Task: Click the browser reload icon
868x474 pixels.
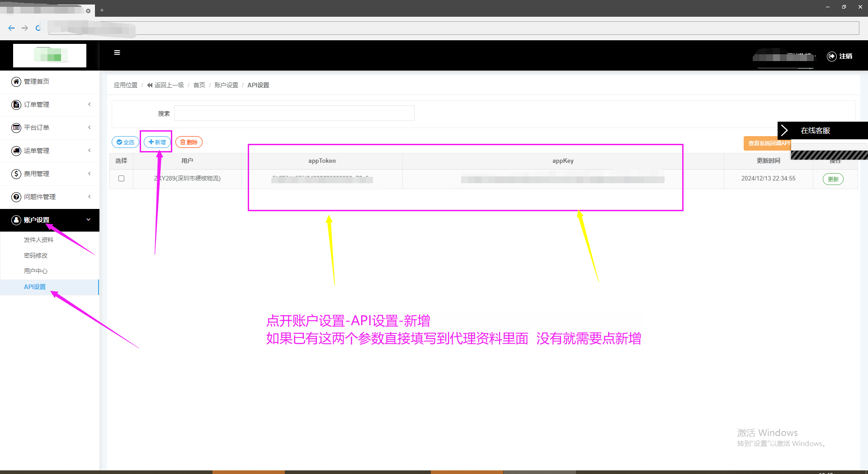Action: 38,28
